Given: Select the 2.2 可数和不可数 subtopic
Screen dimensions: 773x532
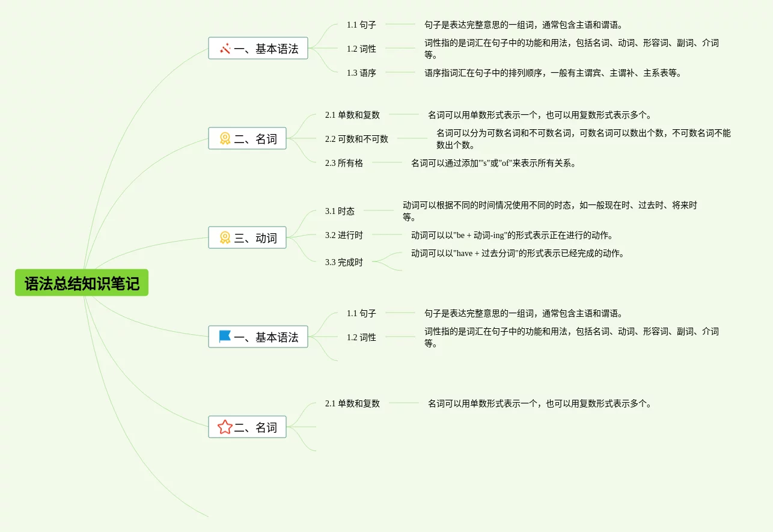Looking at the screenshot, I should click(356, 139).
